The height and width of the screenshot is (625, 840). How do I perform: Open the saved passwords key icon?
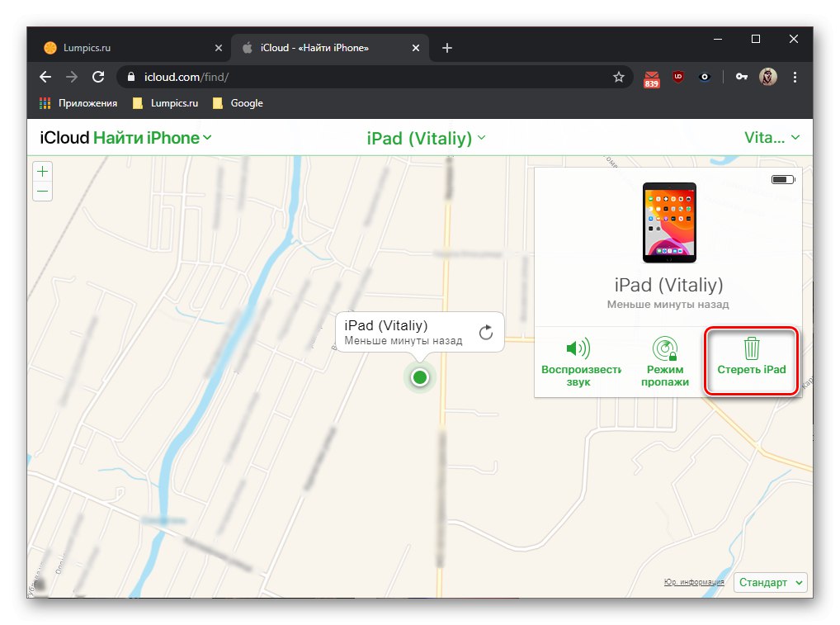pyautogui.click(x=742, y=77)
